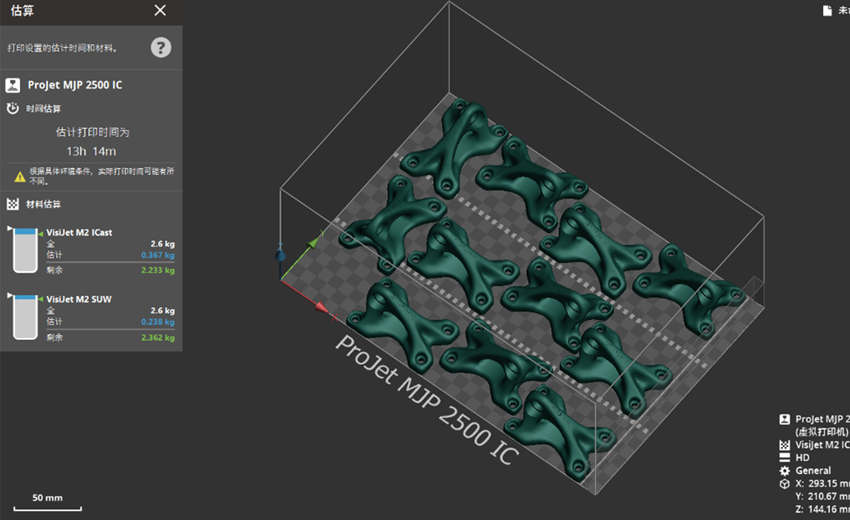
Task: Click ICast remaining value 2.233 kg
Action: (158, 270)
